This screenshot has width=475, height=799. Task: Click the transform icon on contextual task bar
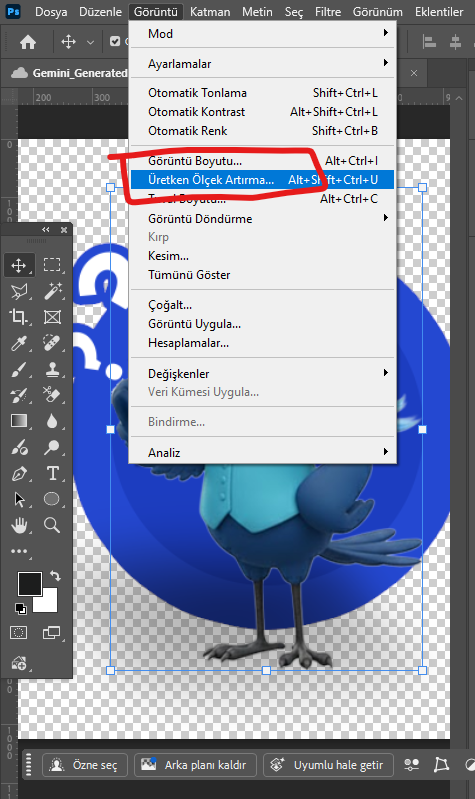point(441,764)
